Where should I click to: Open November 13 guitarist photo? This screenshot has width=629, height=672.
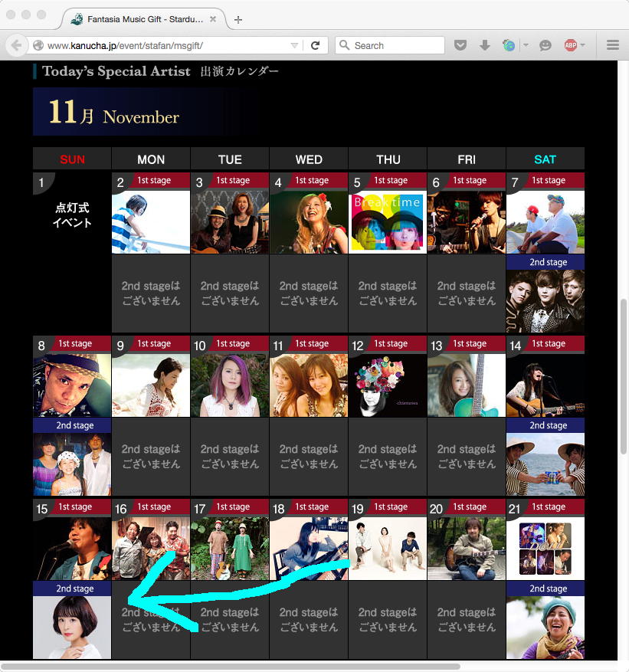[466, 385]
